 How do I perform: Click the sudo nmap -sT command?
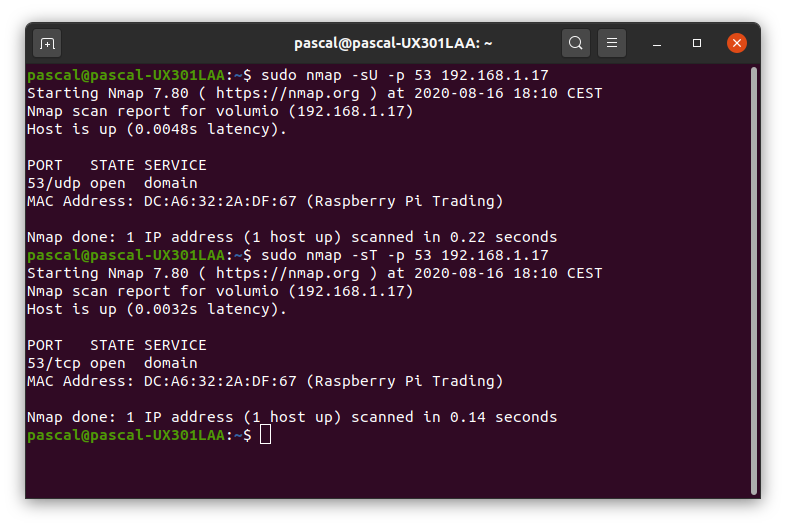pos(405,255)
